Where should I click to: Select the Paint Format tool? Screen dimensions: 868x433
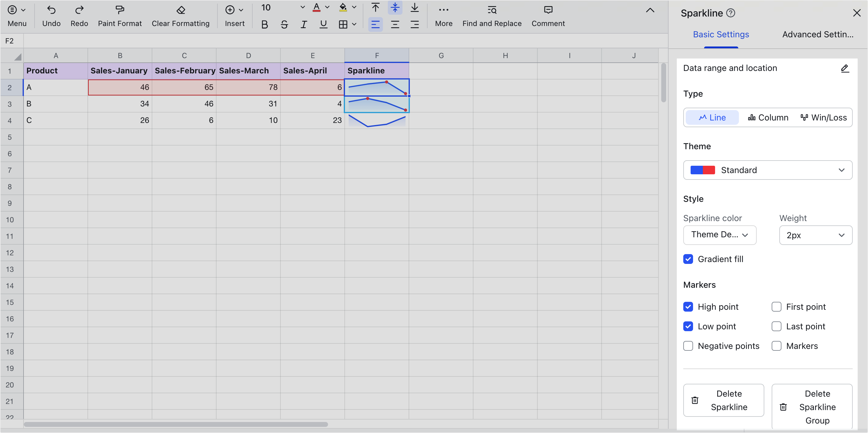tap(120, 10)
